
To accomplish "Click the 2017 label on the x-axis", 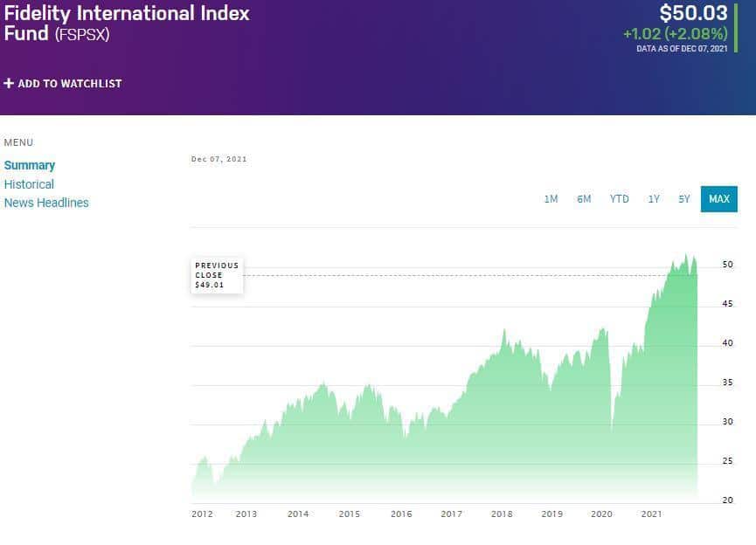I will click(x=451, y=514).
